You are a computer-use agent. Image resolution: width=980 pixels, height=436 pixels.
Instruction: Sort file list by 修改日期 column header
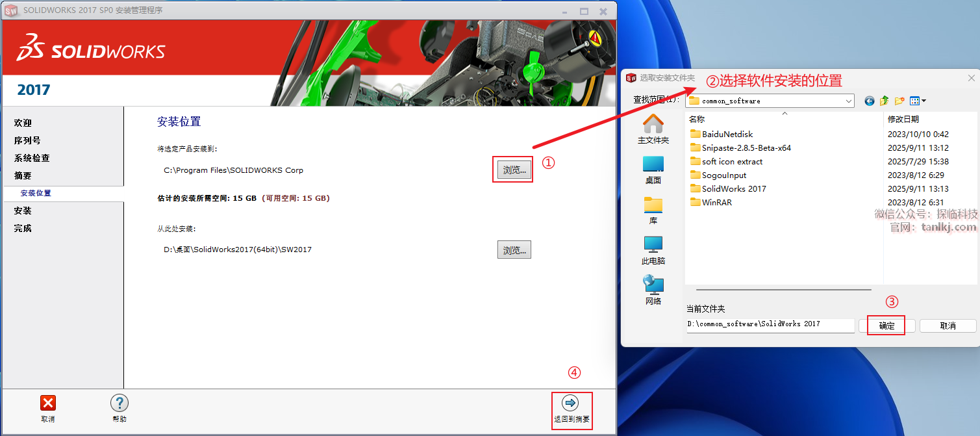(903, 119)
